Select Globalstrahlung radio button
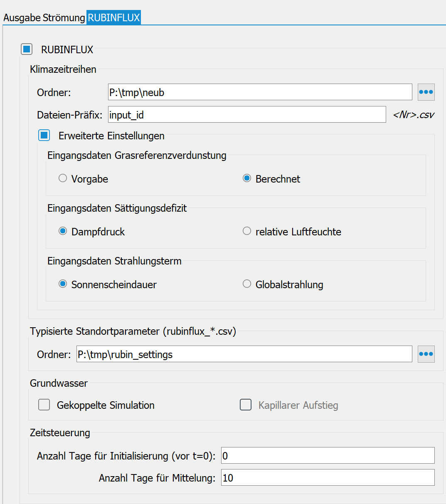This screenshot has width=446, height=504. click(247, 284)
